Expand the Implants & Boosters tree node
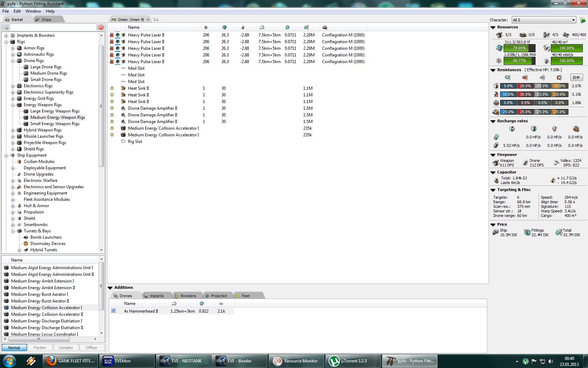This screenshot has width=588, height=368. [x=6, y=35]
